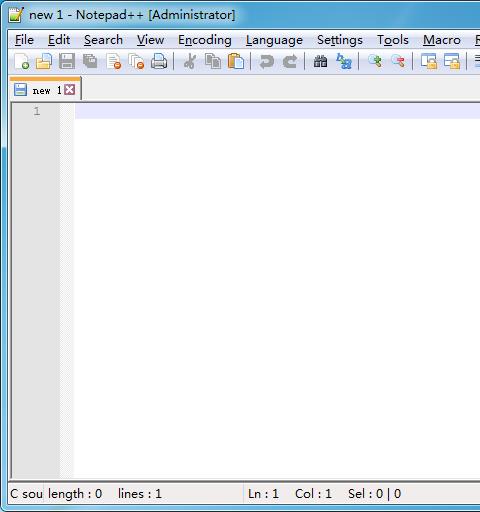
Task: Click the Paste clipboard icon
Action: pyautogui.click(x=236, y=61)
